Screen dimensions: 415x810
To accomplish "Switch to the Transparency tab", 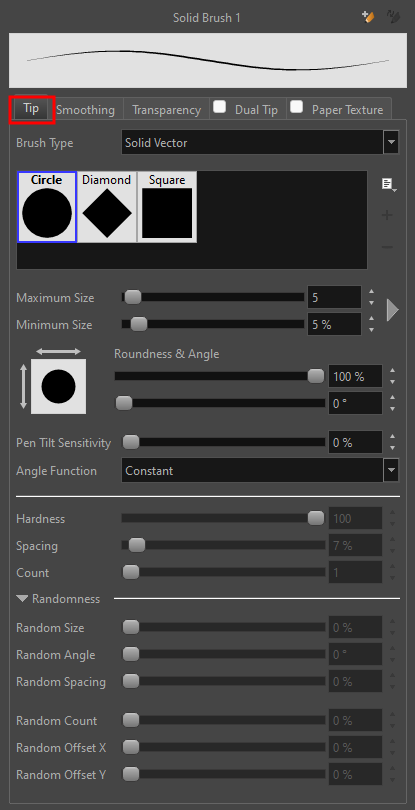I will tap(166, 110).
